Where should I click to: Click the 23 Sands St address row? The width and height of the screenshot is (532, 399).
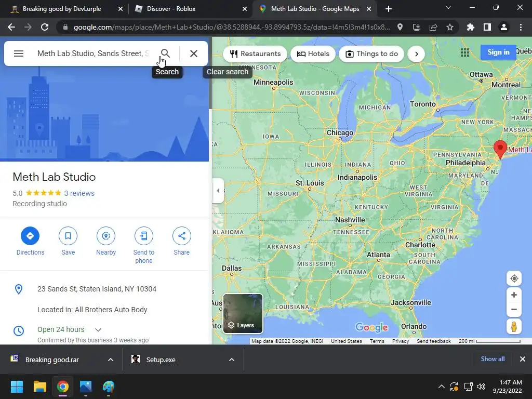[x=104, y=289]
